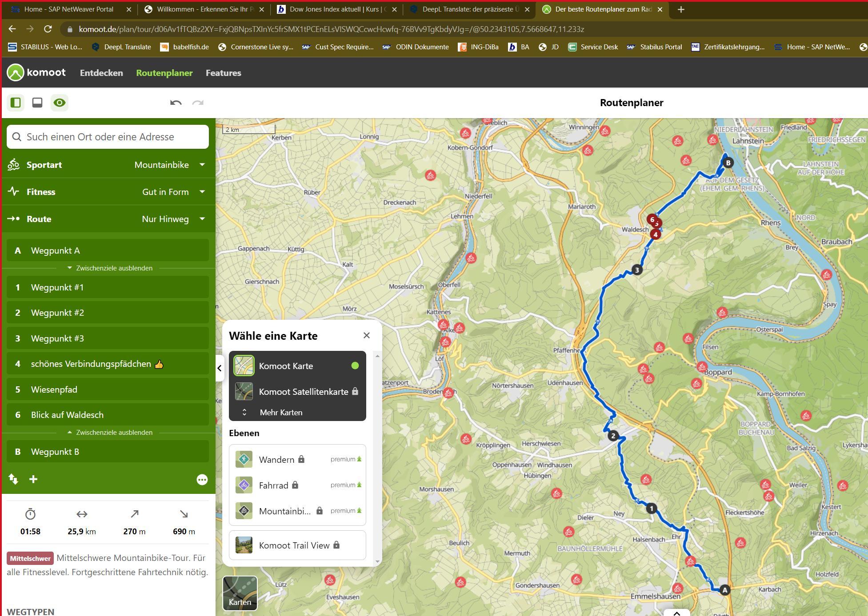
Task: Open the Stabilus Portal bookmark
Action: click(654, 47)
